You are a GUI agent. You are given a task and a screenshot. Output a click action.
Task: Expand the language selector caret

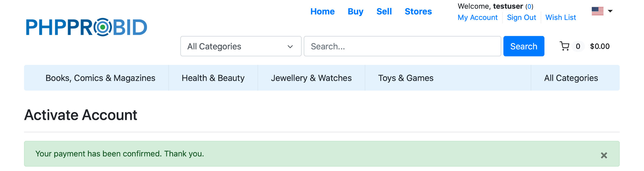(x=610, y=11)
